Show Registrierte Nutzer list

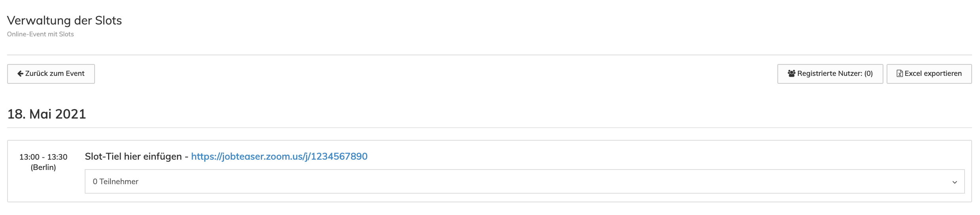pos(830,74)
